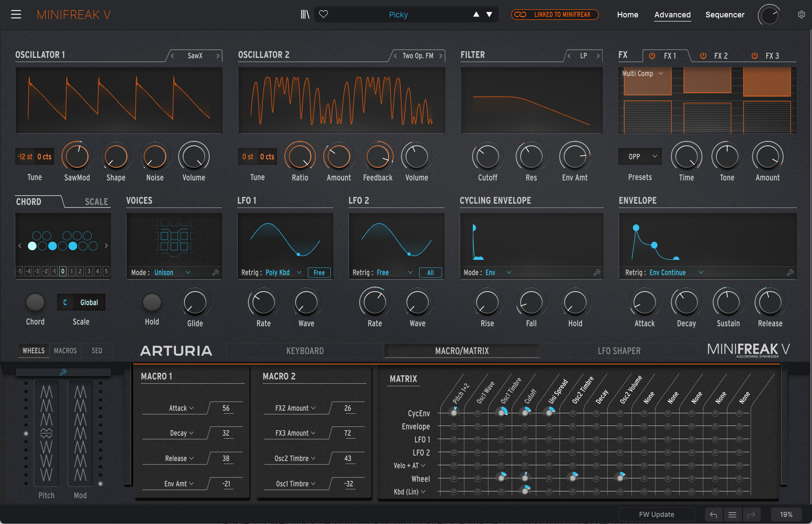The width and height of the screenshot is (812, 524).
Task: Go to previous chord page arrow
Action: coord(19,246)
